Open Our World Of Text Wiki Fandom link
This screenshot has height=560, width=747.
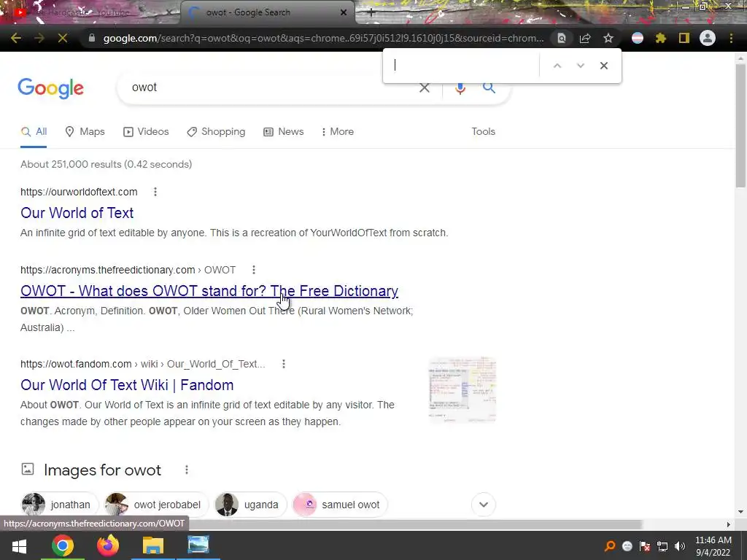pyautogui.click(x=127, y=385)
